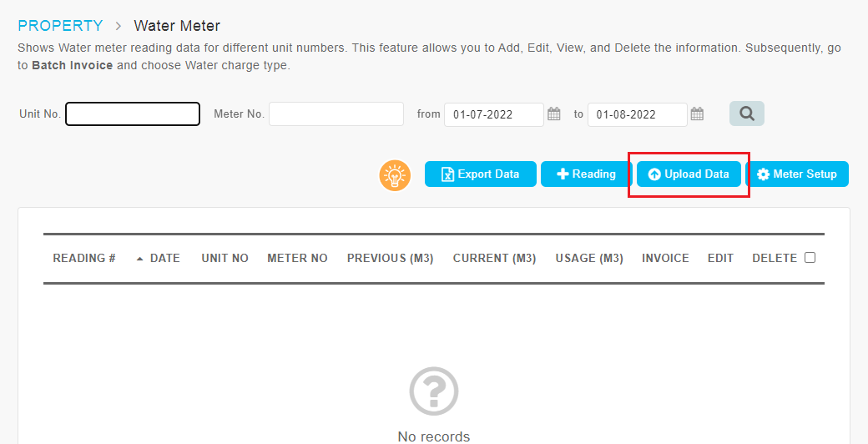Click CURRENT (M3) column header

point(494,258)
